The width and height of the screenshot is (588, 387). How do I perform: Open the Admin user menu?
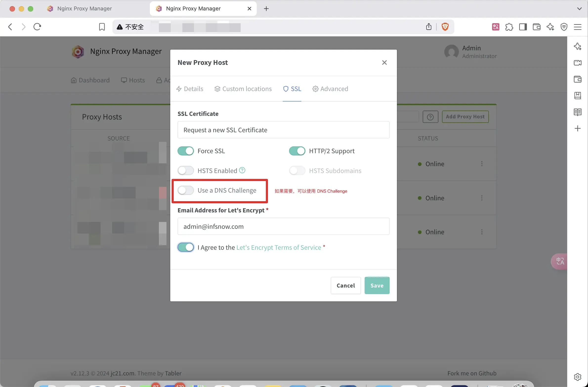[470, 52]
